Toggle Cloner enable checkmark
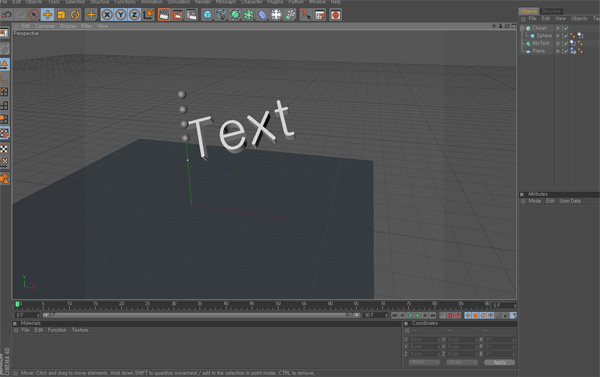The height and width of the screenshot is (377, 600). (x=566, y=28)
